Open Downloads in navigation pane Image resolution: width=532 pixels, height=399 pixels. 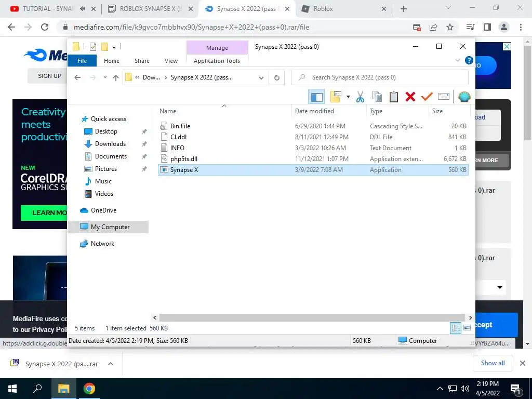[110, 144]
